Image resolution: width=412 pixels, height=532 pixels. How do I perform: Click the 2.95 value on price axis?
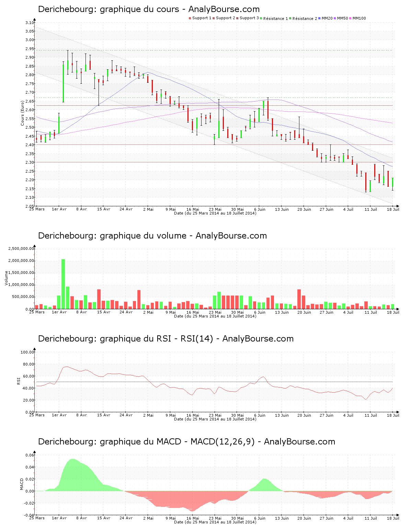pyautogui.click(x=30, y=49)
